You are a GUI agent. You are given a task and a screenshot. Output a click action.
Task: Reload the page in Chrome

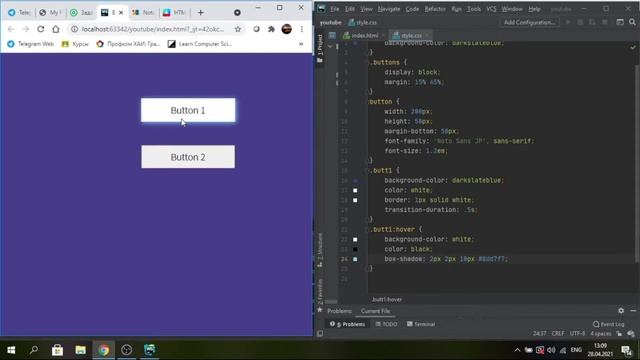point(40,29)
